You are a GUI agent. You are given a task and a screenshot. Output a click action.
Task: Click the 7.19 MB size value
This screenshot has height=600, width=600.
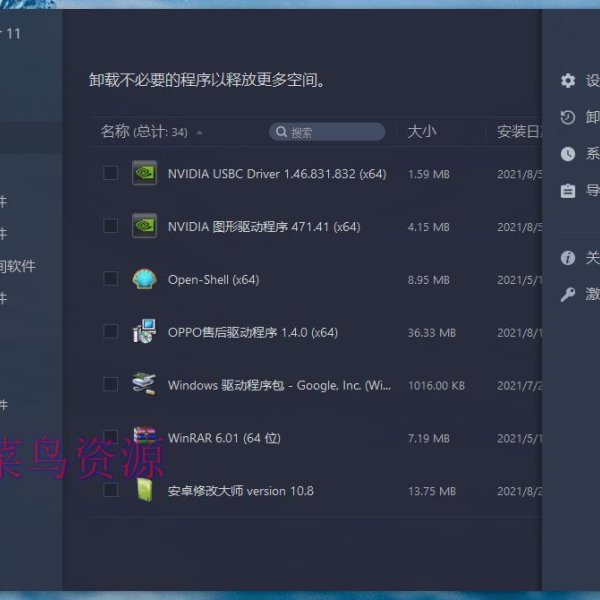(x=429, y=439)
